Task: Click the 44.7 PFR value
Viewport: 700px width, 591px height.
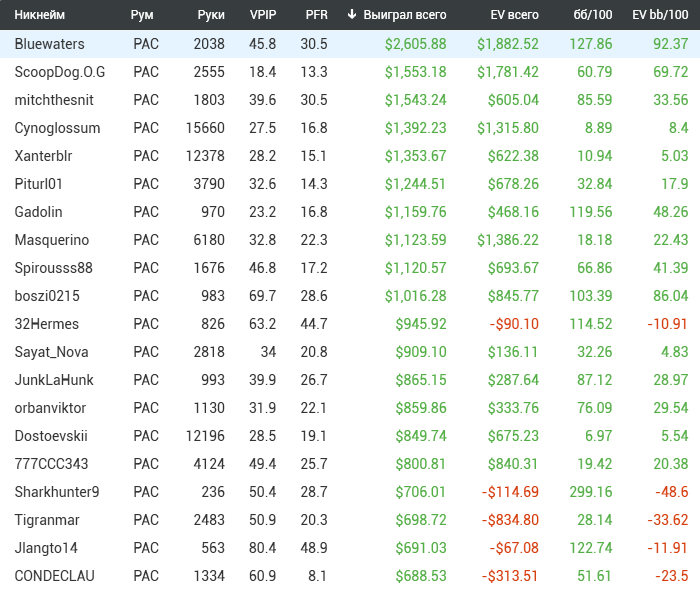Action: click(x=314, y=324)
